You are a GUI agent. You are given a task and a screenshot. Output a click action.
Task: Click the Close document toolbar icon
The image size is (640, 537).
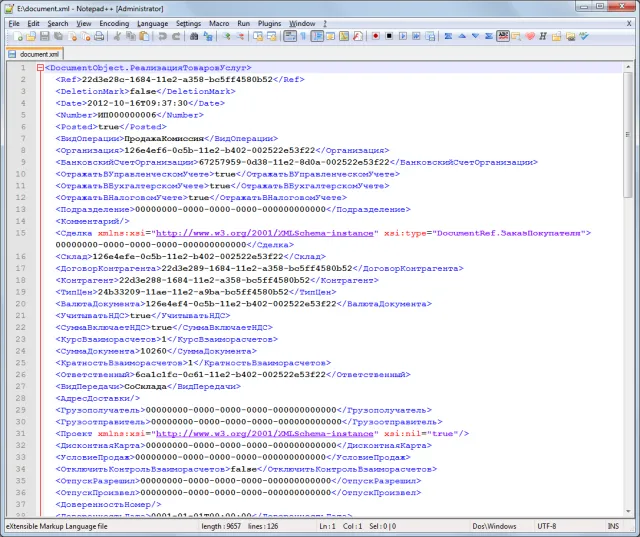[x=72, y=36]
